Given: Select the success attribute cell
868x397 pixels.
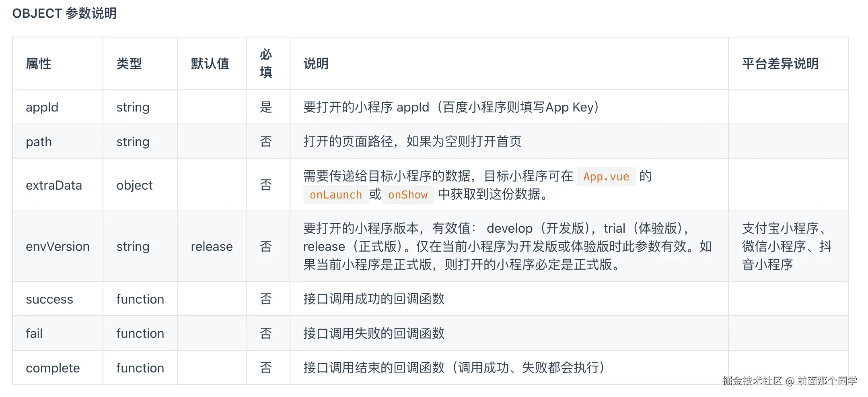Looking at the screenshot, I should tap(49, 299).
